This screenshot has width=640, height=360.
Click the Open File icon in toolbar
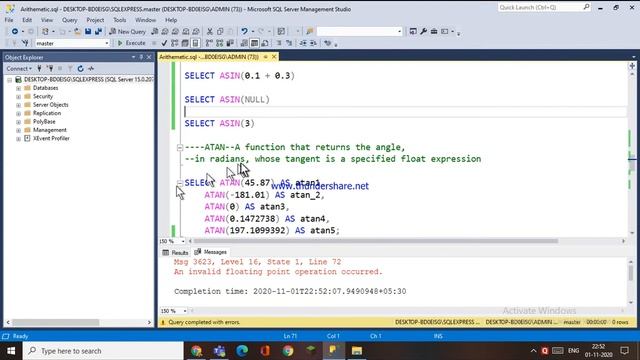(x=77, y=31)
